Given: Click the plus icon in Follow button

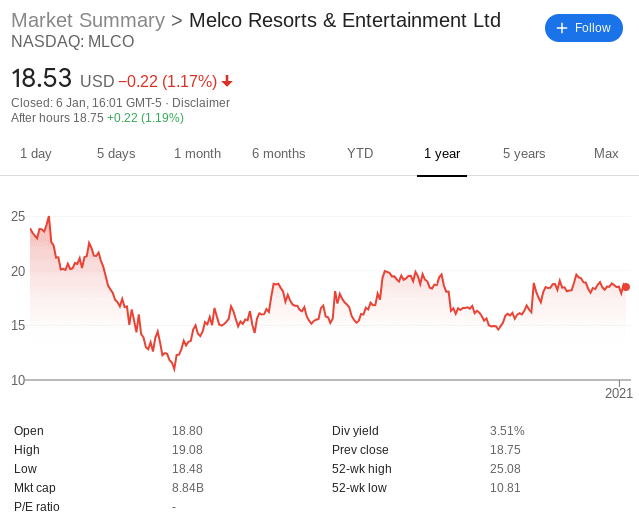Looking at the screenshot, I should 562,28.
